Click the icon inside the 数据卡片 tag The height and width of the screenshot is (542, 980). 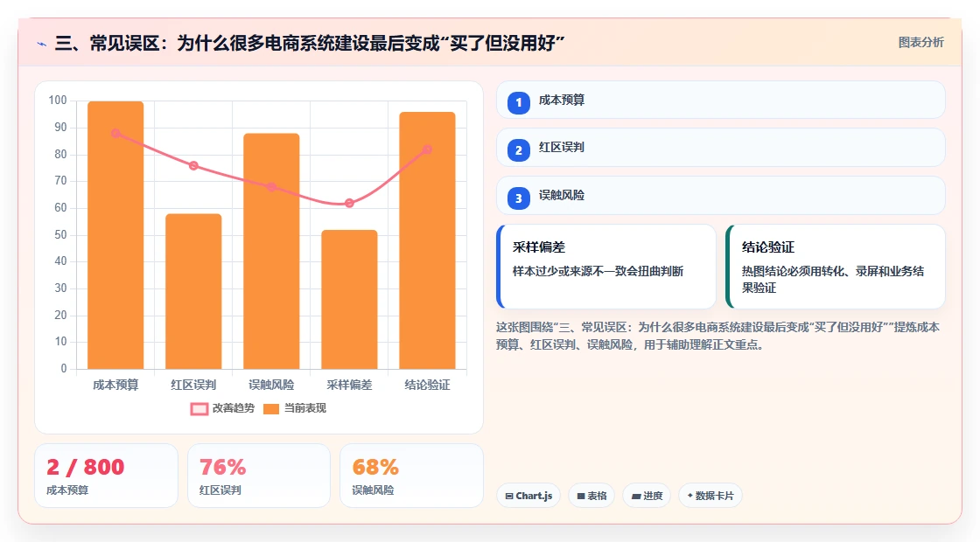tap(690, 495)
